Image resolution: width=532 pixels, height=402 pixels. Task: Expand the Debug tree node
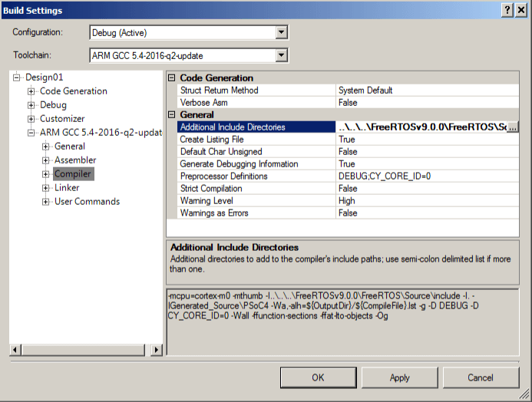tap(31, 105)
